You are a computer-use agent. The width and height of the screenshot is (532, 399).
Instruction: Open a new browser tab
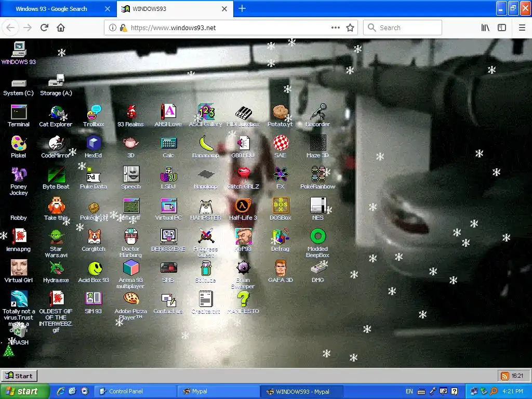[x=242, y=9]
